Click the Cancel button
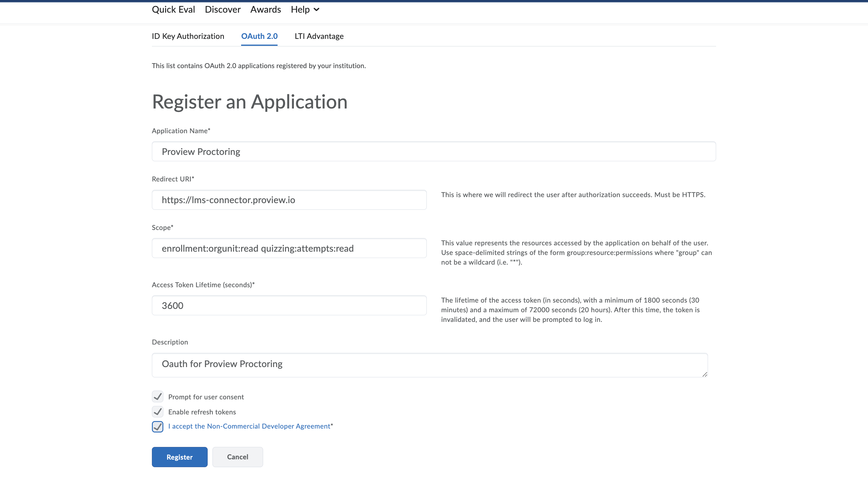Screen dimensions: 868x478 (237, 457)
